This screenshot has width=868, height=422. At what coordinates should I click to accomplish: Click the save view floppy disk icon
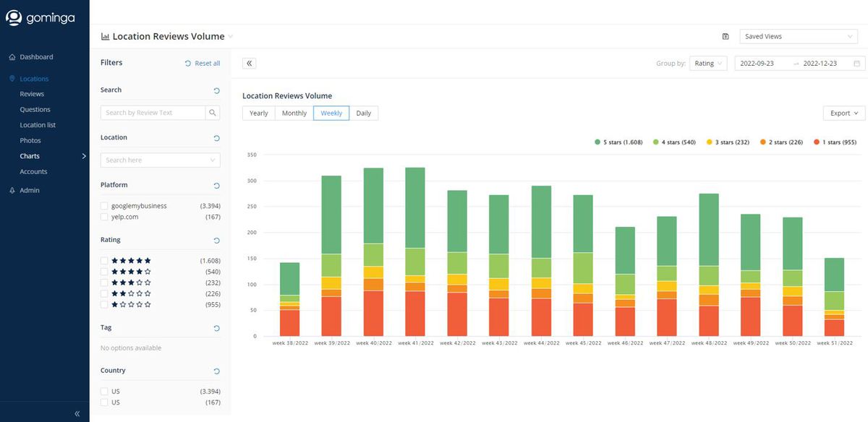tap(726, 36)
